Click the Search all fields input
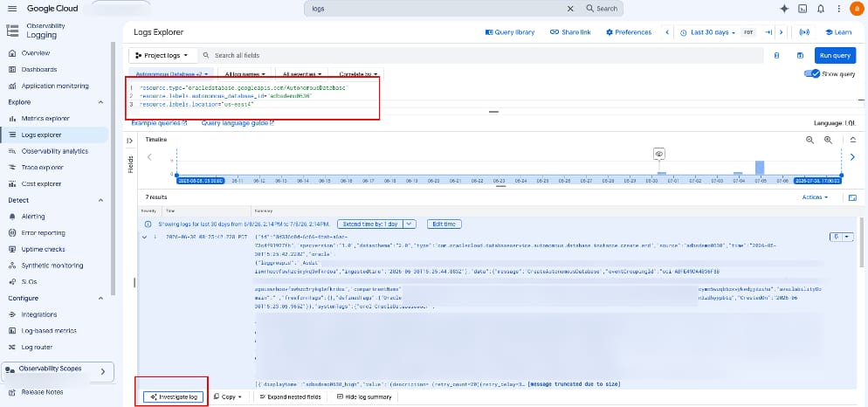 [482, 55]
